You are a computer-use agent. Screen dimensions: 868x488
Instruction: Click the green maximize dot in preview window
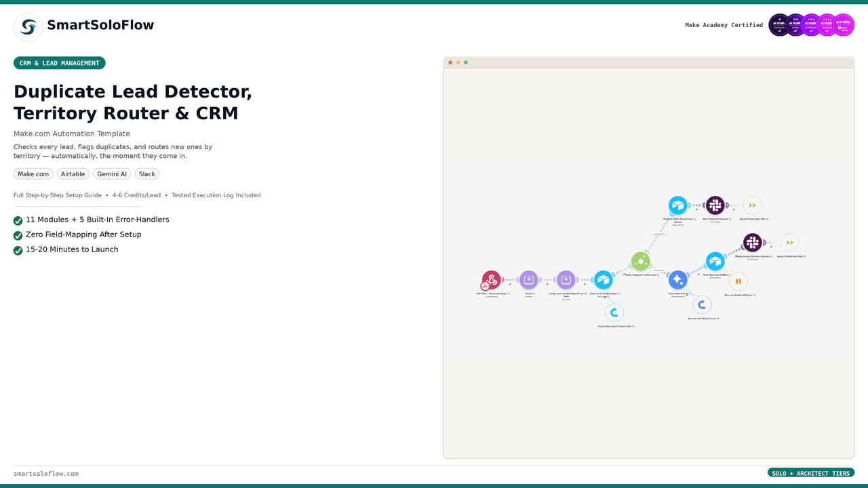point(465,62)
